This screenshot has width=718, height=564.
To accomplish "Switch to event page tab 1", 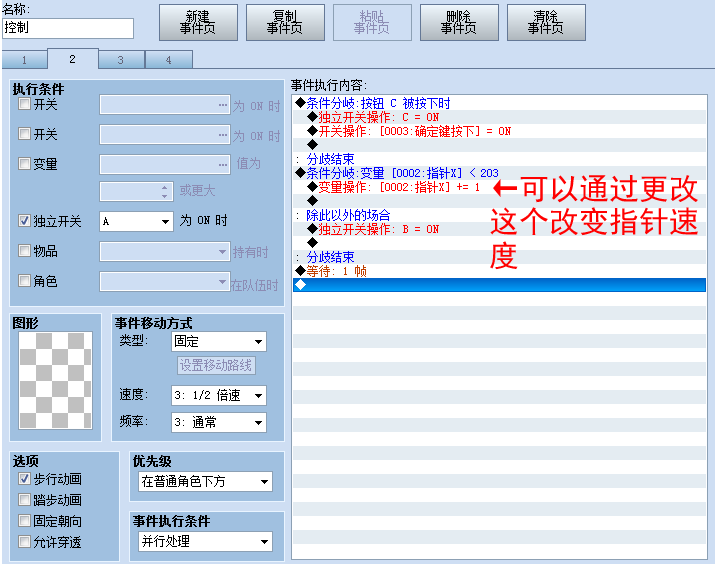I will click(x=25, y=60).
